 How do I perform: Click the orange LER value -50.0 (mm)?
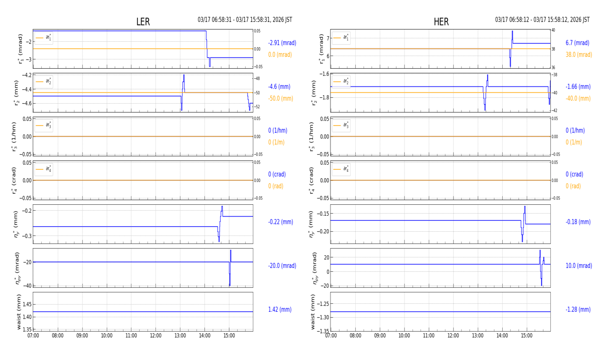click(x=281, y=99)
